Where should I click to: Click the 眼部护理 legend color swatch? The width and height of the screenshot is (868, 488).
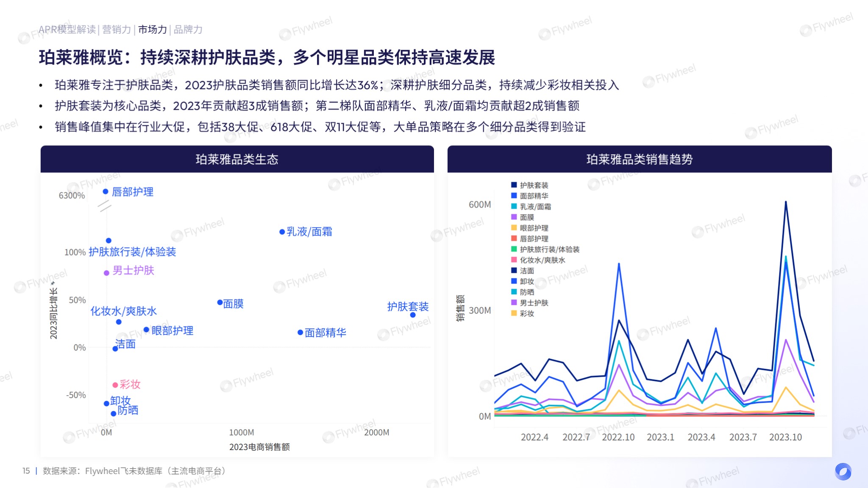click(514, 227)
